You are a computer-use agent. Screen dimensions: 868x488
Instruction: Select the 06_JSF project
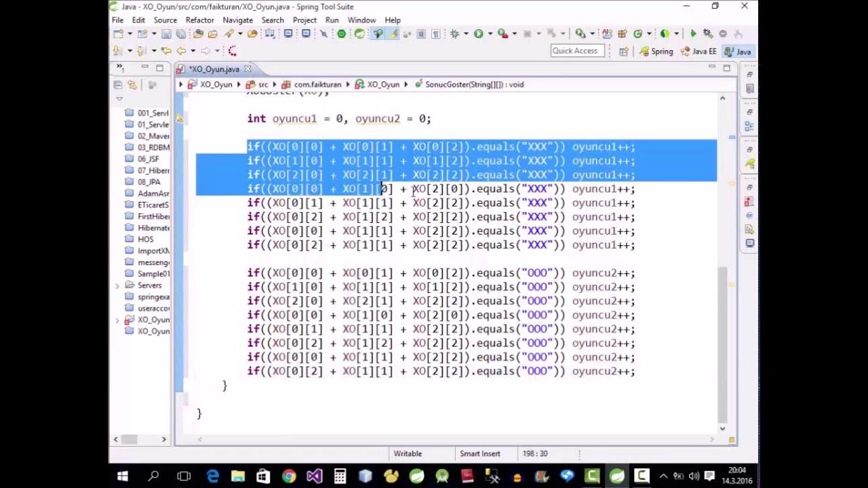click(x=142, y=159)
